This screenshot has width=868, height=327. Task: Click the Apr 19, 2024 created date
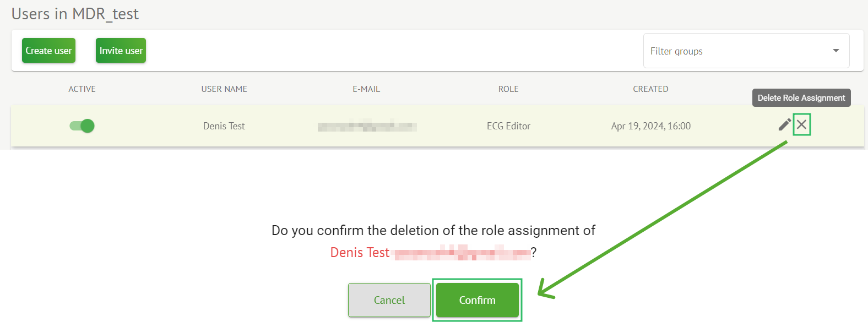pos(650,126)
